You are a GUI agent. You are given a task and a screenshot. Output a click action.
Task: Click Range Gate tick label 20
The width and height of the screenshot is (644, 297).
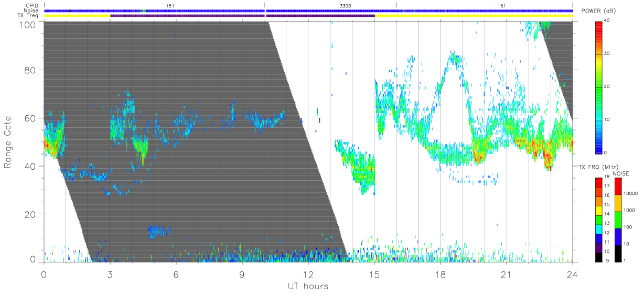click(x=31, y=214)
